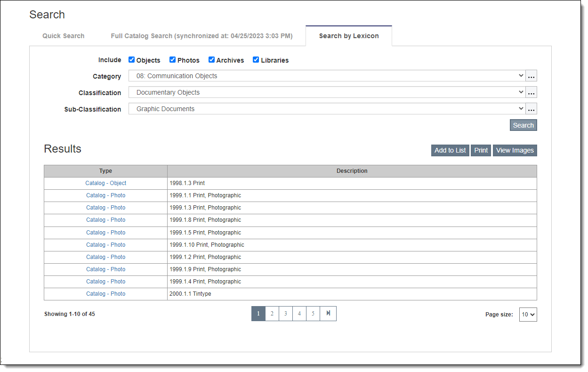
Task: Expand the Classification dropdown
Action: (x=327, y=92)
